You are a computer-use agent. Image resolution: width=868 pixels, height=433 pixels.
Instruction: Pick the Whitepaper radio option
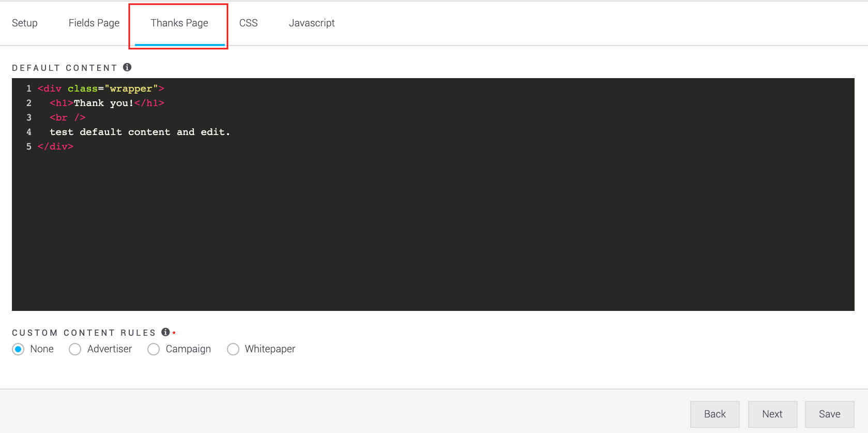point(233,349)
